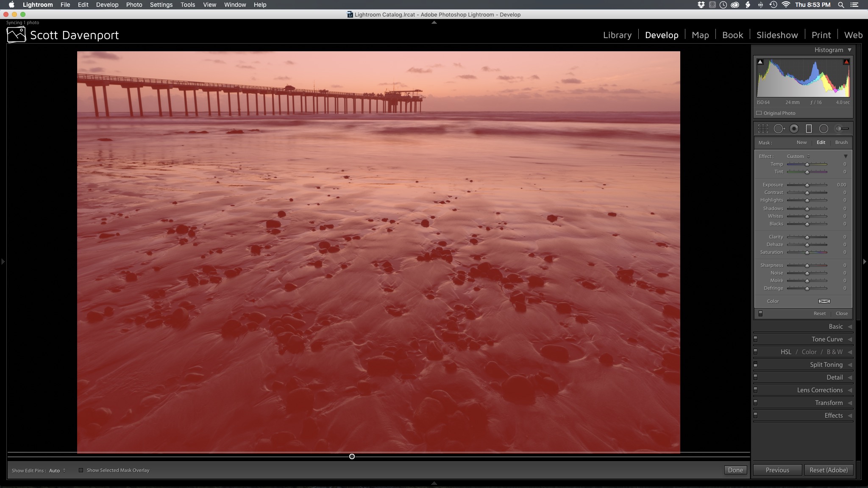Toggle shadow clipping indicator in histogram

(x=760, y=62)
